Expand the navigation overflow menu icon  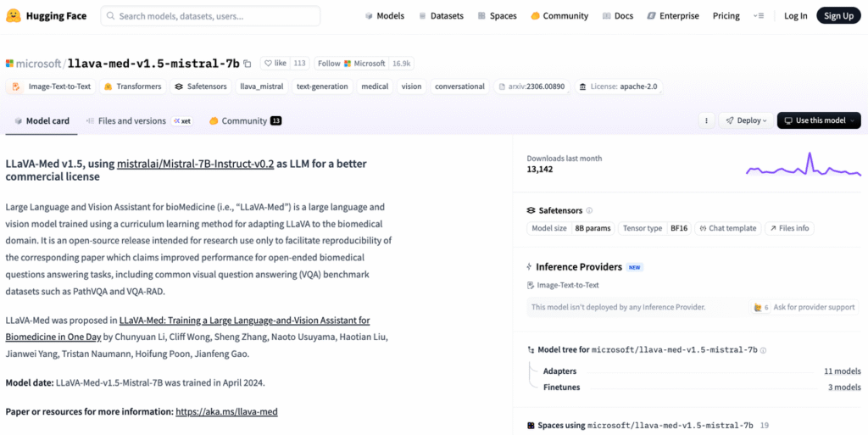point(759,16)
